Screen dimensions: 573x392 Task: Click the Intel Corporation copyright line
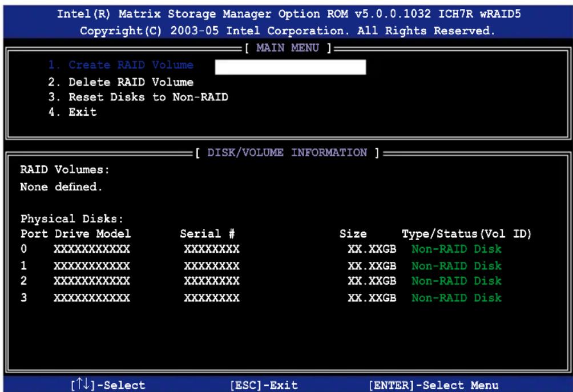tap(287, 31)
